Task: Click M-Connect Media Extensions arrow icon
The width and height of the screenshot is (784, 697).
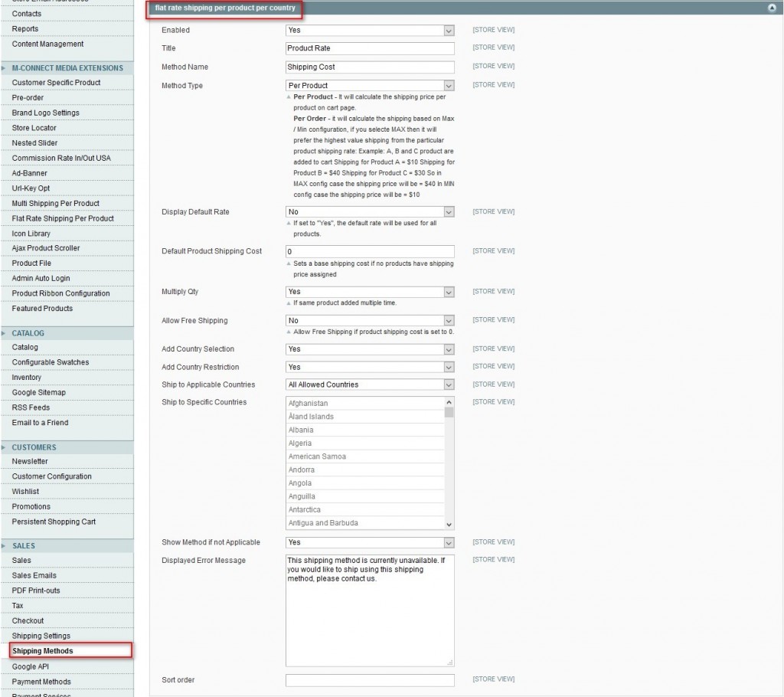Action: [5, 68]
